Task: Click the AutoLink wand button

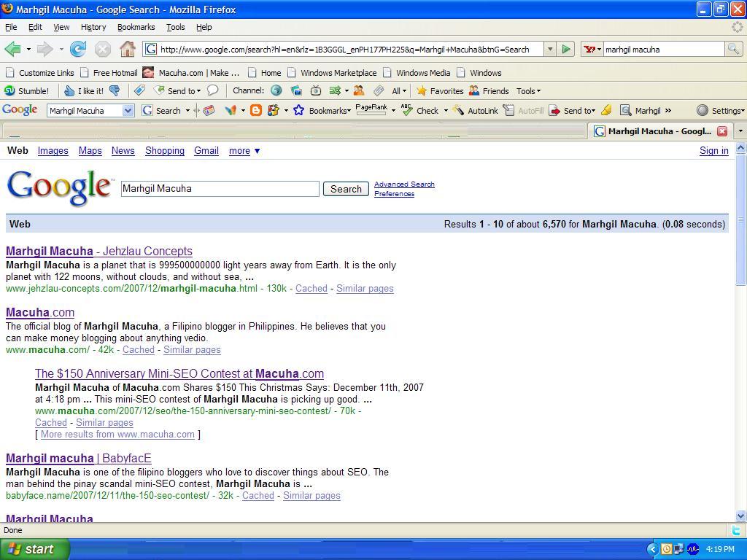Action: (476, 111)
